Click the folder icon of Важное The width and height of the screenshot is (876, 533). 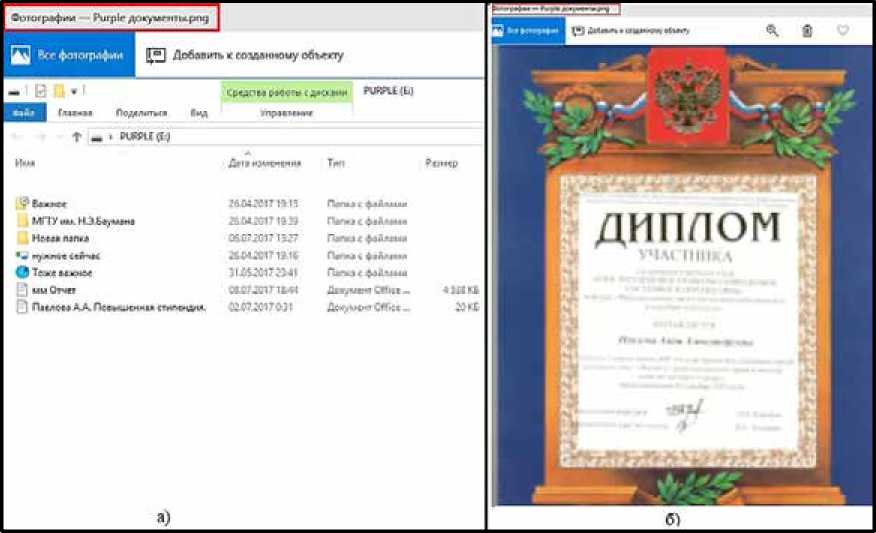tap(22, 203)
